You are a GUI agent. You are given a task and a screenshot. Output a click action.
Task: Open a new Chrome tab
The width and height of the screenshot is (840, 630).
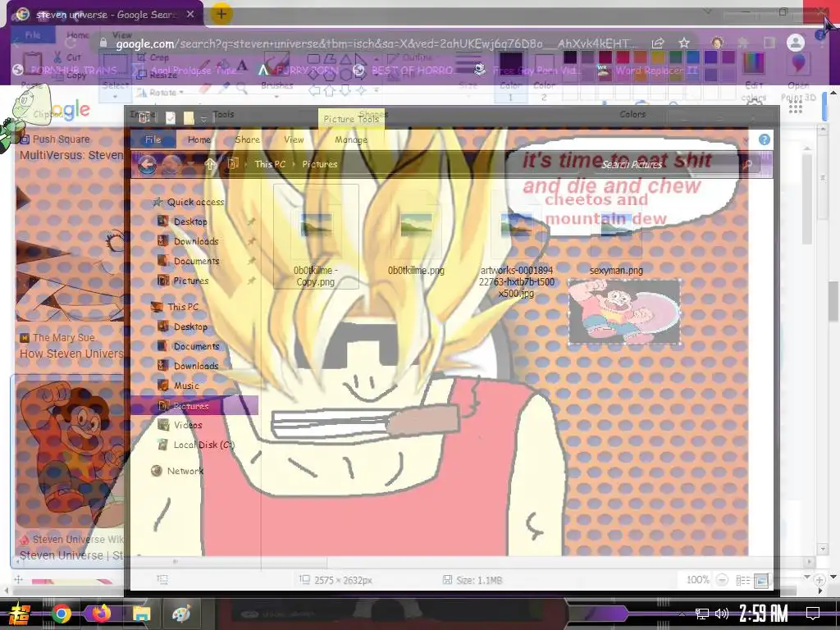221,14
